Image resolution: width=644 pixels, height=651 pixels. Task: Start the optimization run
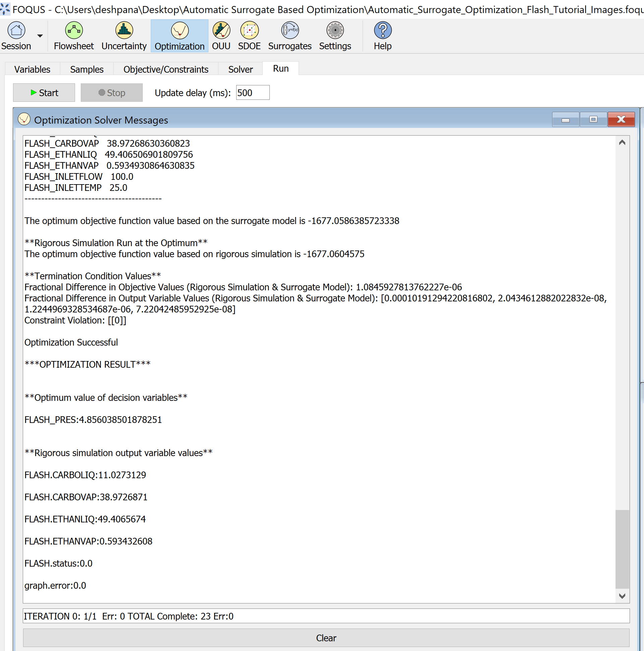[x=44, y=92]
